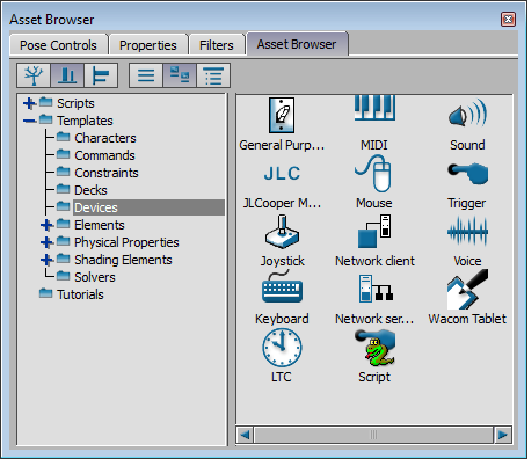527x459 pixels.
Task: Select the MIDI piano keys icon
Action: [374, 108]
